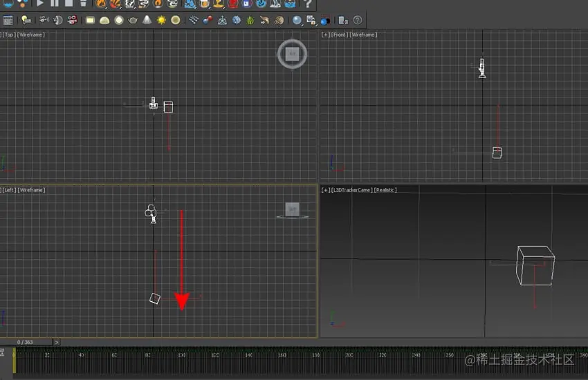Click the half-sphere camera icon

click(x=58, y=20)
